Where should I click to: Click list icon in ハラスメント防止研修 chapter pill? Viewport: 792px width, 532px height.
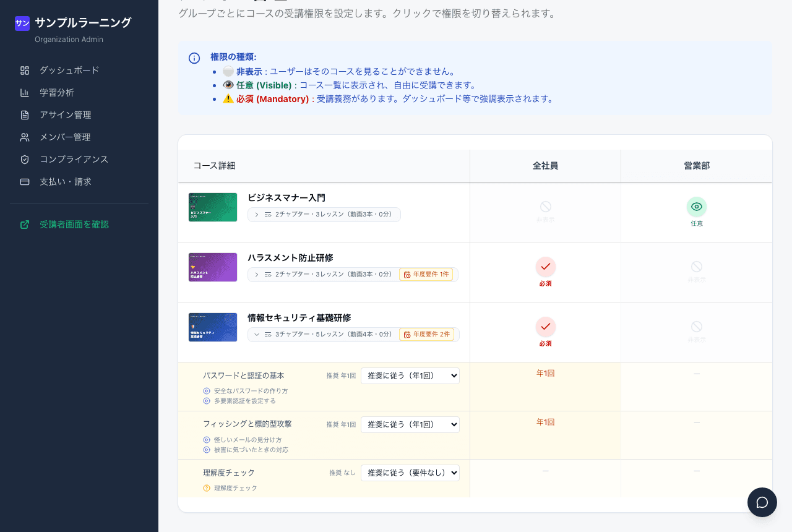(x=268, y=274)
